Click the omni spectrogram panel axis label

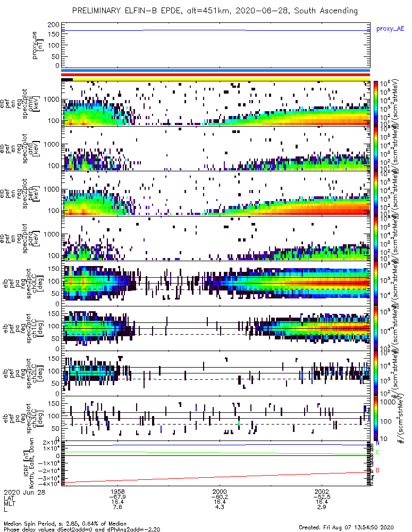tap(20, 104)
